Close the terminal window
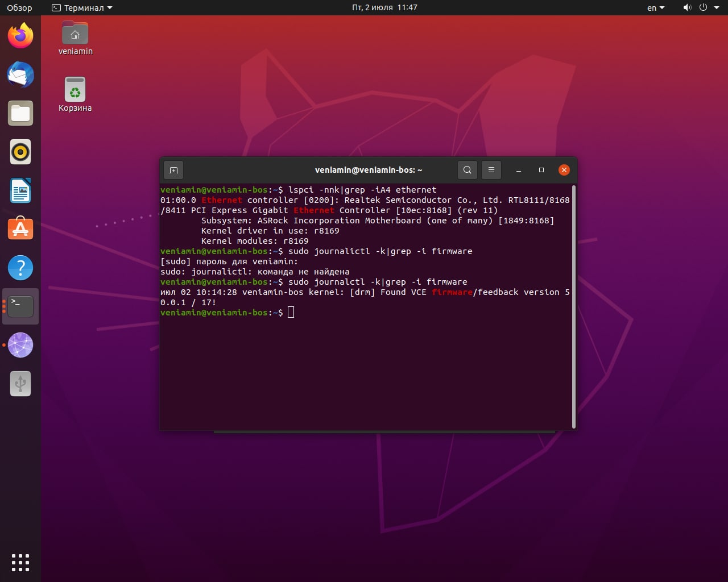This screenshot has height=582, width=728. 564,170
